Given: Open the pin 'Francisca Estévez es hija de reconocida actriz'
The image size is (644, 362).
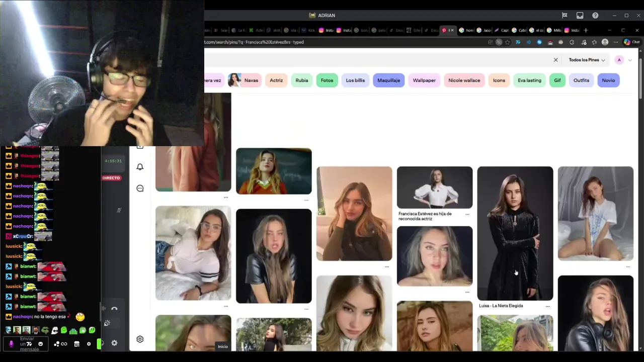Looking at the screenshot, I should point(435,187).
